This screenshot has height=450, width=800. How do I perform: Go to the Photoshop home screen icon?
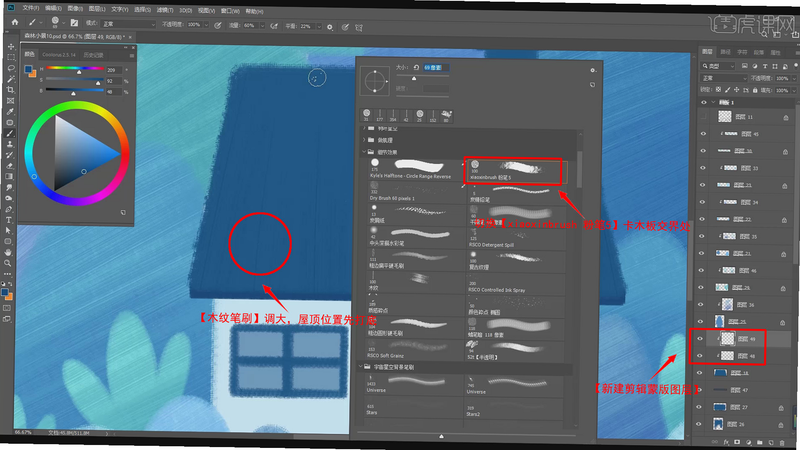coord(15,22)
